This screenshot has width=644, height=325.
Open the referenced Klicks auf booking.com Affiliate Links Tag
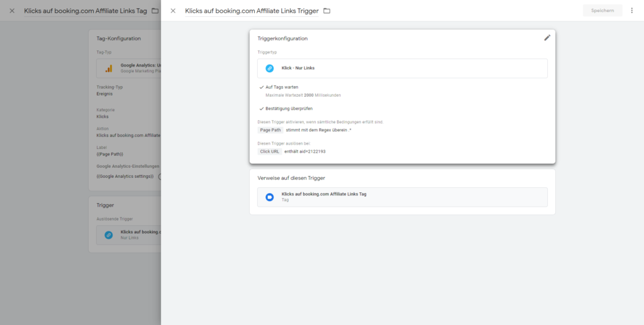tap(402, 197)
